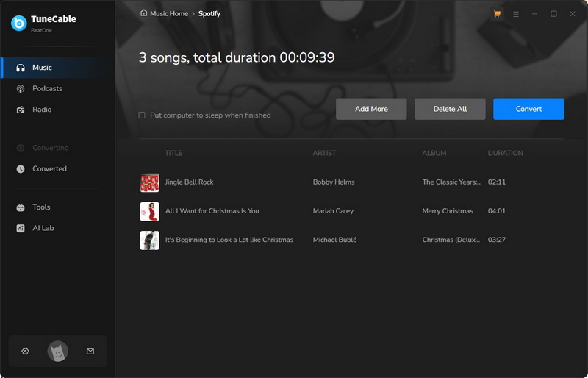The height and width of the screenshot is (378, 588).
Task: Open the AI Lab icon
Action: coord(21,228)
